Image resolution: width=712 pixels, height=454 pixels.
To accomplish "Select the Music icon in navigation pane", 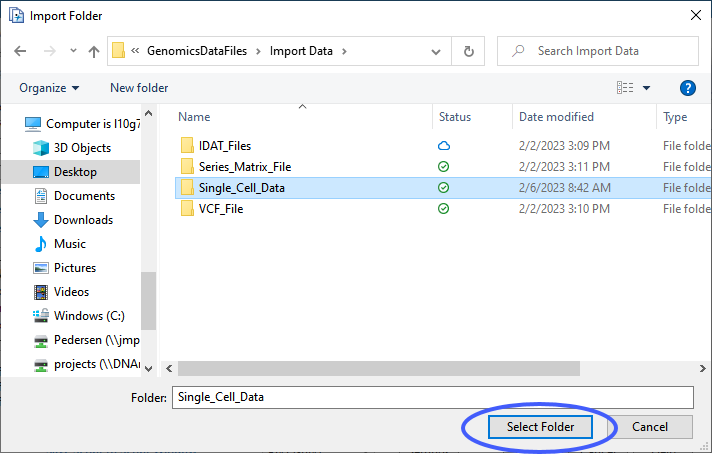I will point(41,244).
